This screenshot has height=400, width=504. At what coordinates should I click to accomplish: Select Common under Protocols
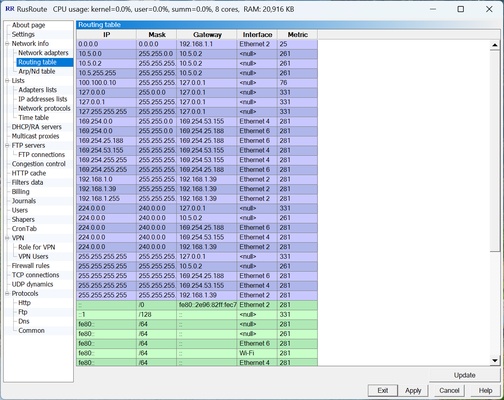point(31,331)
